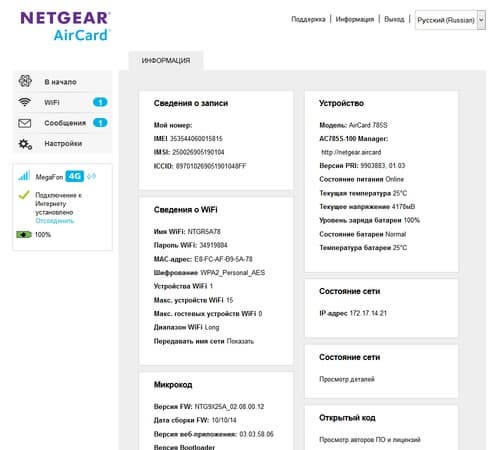Click the FW build date 10/10/14
Screen dimensions: 500x450
click(224, 420)
